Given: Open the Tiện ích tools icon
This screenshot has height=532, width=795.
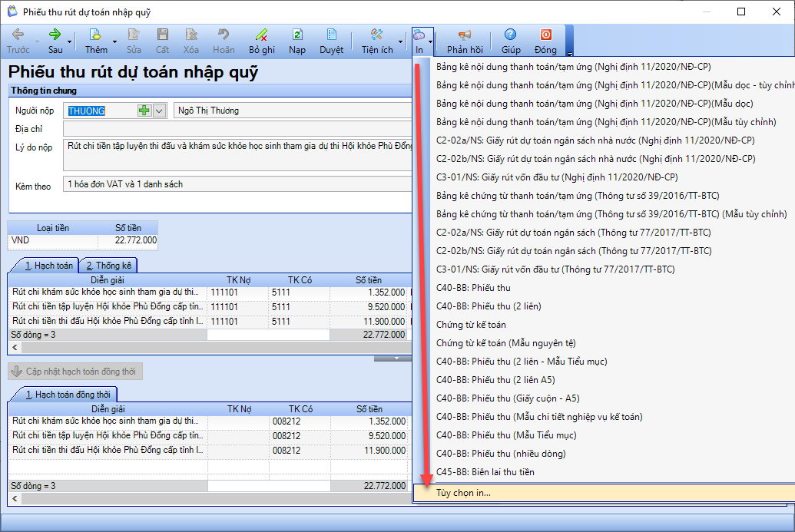Looking at the screenshot, I should pyautogui.click(x=376, y=35).
